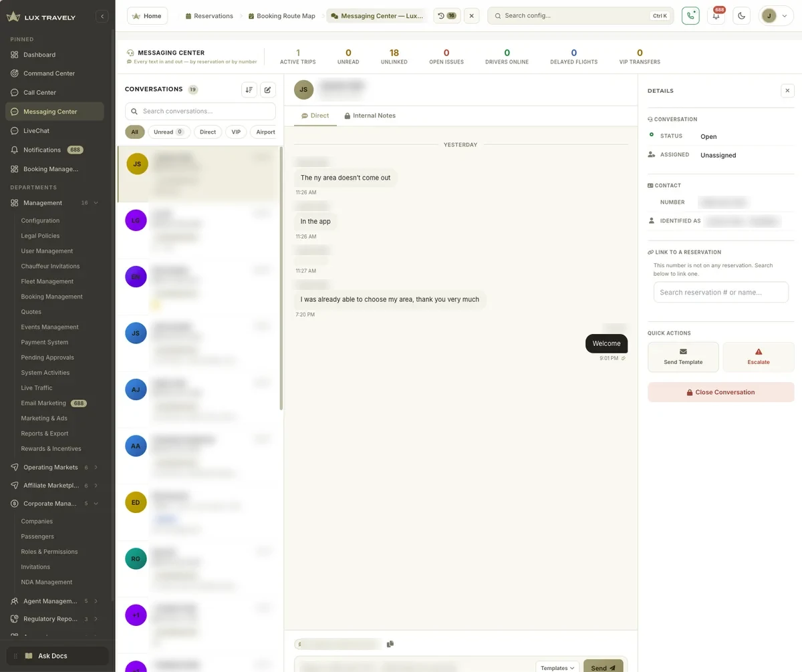Open Live Traffic page

tap(36, 388)
